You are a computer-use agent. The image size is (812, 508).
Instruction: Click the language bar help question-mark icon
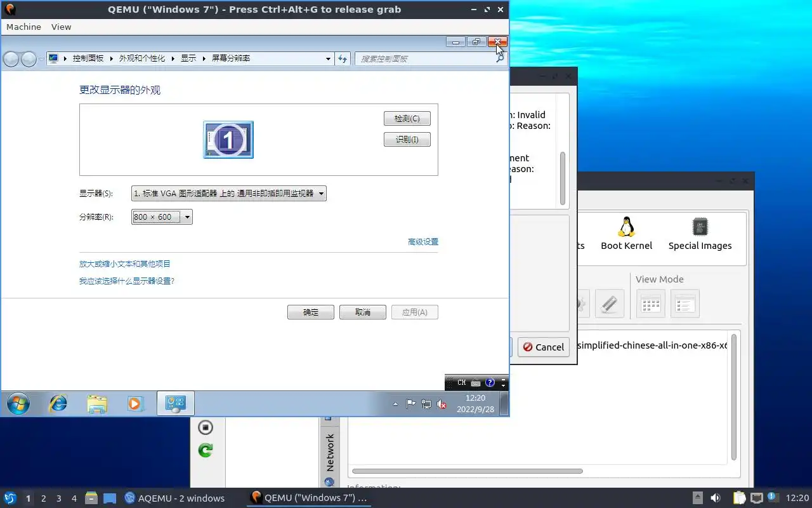pyautogui.click(x=490, y=383)
